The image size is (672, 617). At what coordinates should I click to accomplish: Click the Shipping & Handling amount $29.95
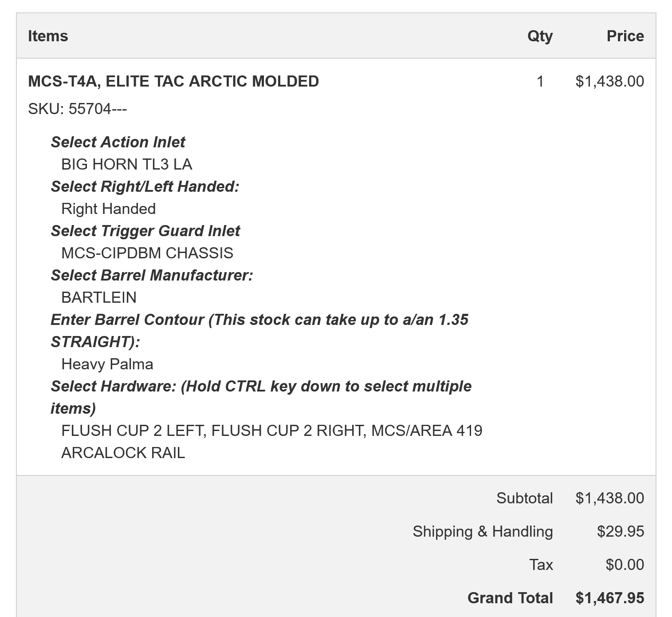coord(620,531)
